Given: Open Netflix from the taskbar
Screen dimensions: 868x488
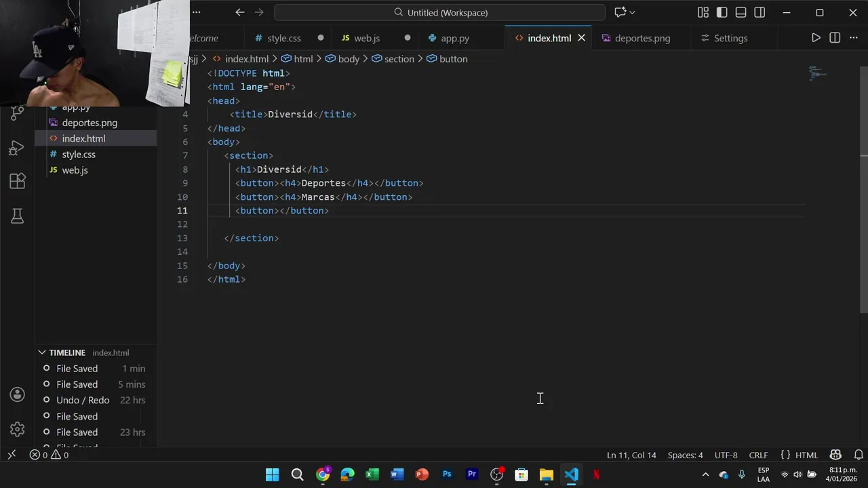Looking at the screenshot, I should click(x=596, y=474).
